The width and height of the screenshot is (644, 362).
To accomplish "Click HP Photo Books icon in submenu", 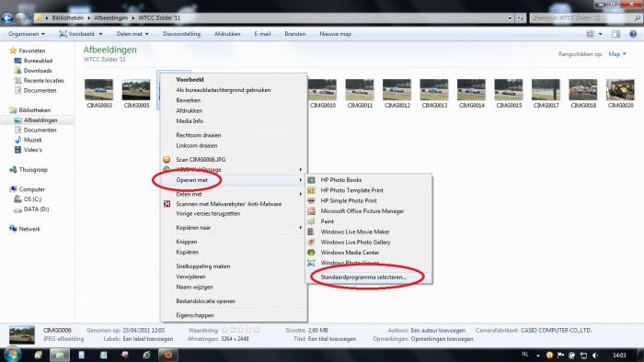I will [311, 180].
